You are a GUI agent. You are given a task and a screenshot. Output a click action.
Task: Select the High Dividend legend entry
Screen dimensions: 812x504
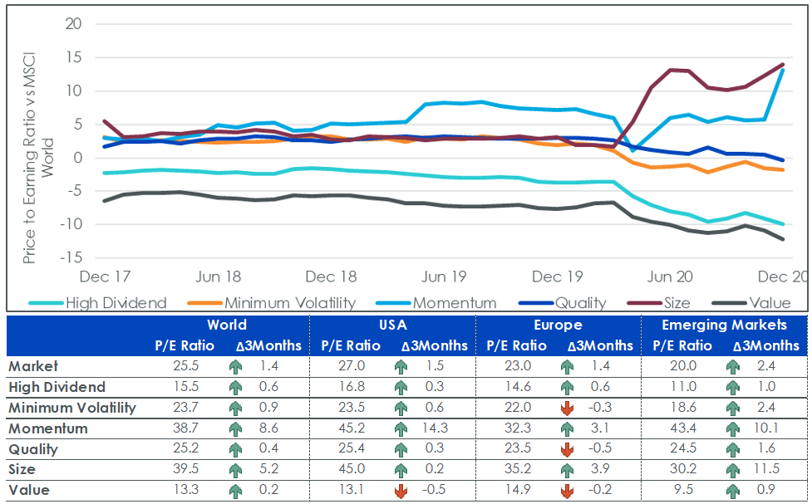pyautogui.click(x=98, y=303)
